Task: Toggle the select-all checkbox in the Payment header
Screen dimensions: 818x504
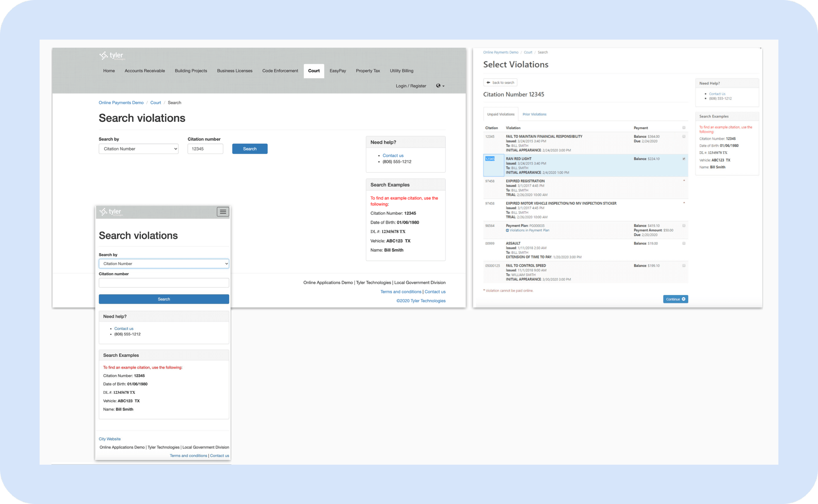Action: point(684,128)
